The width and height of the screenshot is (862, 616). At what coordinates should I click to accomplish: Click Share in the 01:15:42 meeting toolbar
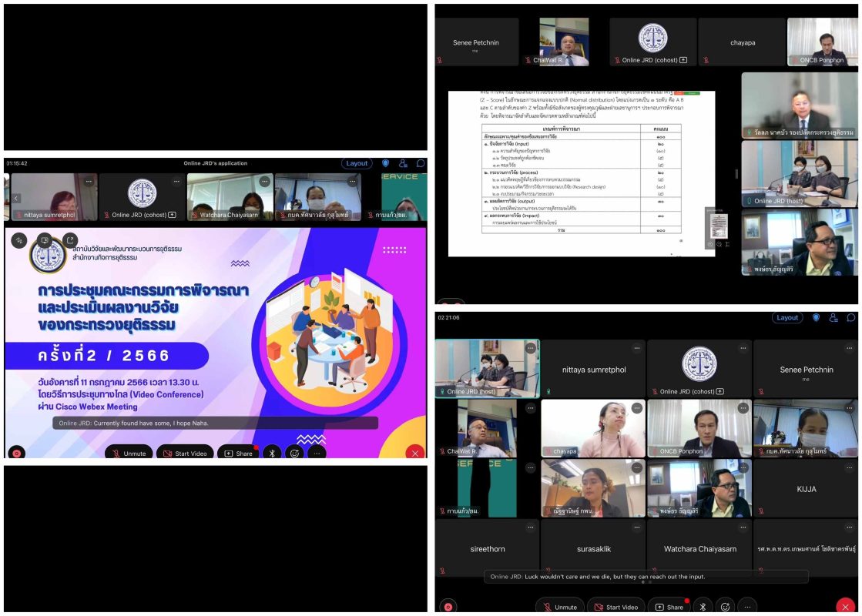pos(237,453)
